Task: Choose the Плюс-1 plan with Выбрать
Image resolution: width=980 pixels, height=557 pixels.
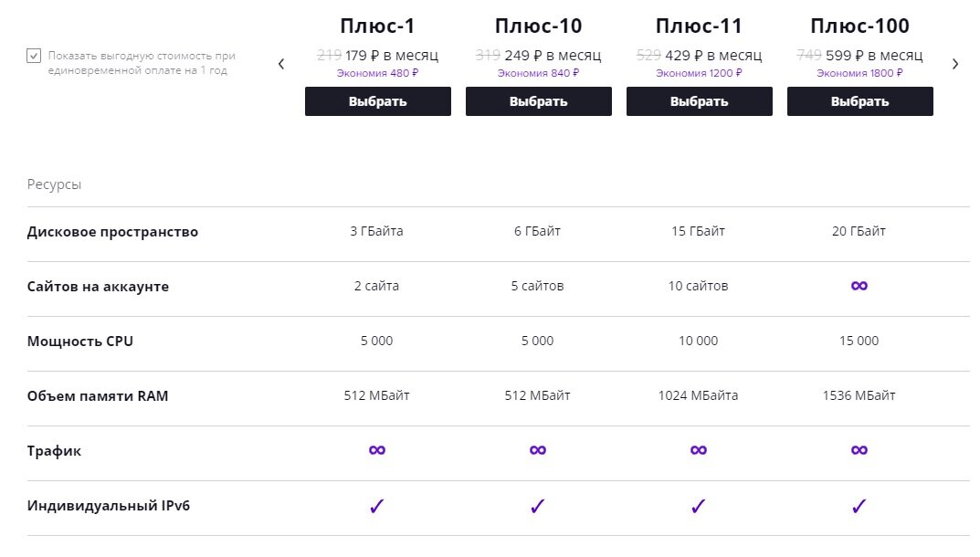Action: click(377, 101)
